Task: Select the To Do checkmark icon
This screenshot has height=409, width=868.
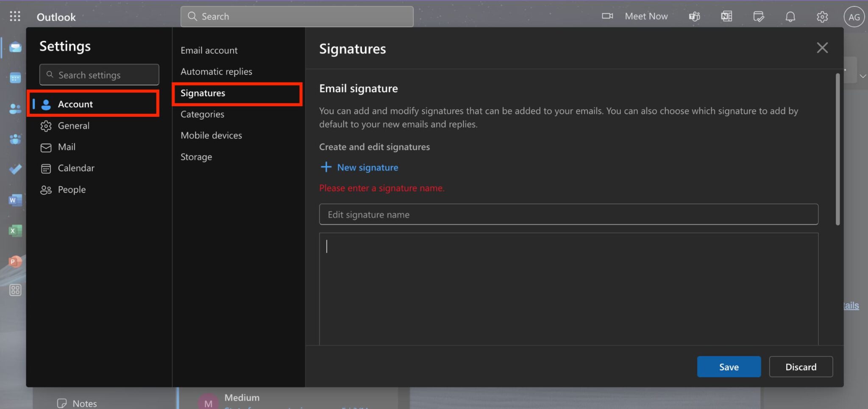Action: (x=15, y=169)
